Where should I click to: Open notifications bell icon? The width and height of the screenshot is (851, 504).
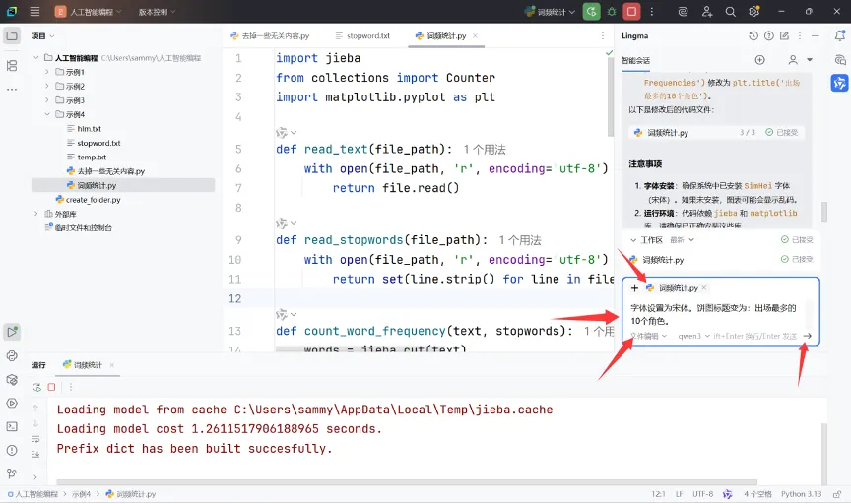[840, 35]
